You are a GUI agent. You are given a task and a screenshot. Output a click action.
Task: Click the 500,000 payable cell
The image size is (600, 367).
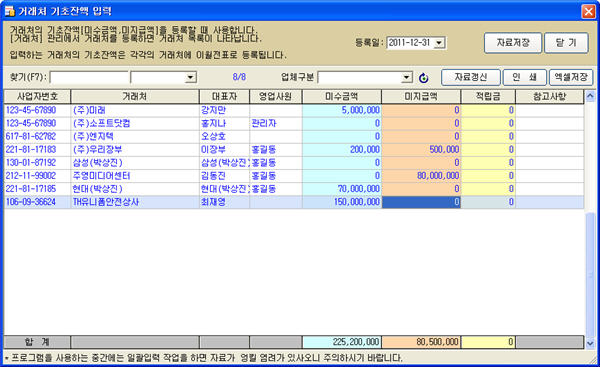tap(421, 150)
